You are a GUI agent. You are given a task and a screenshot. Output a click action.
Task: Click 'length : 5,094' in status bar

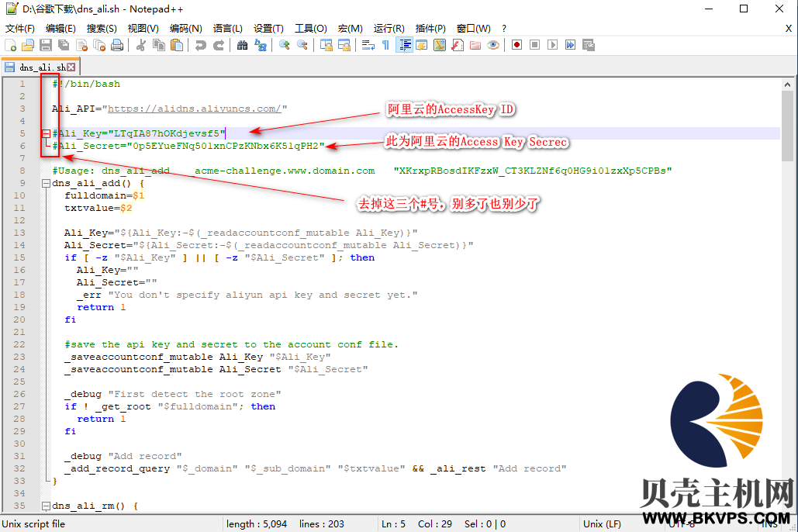tap(257, 523)
